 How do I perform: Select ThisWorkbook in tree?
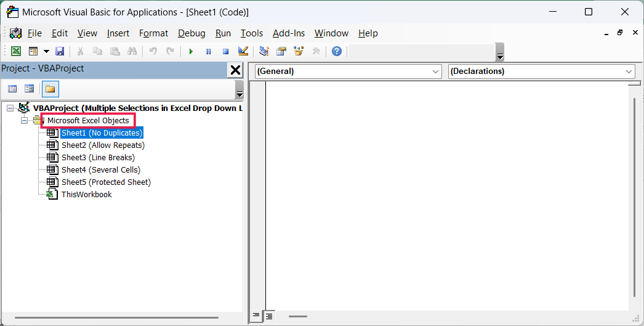(87, 195)
